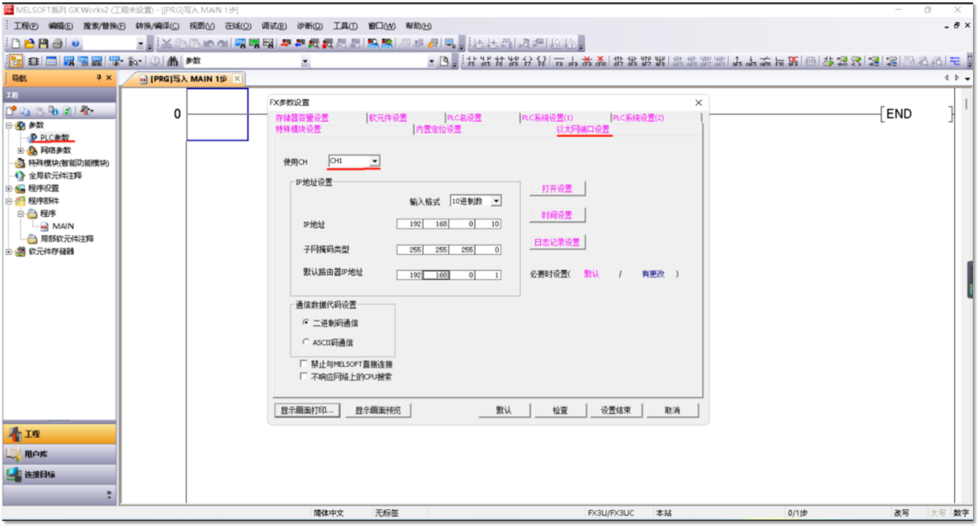
Task: Delete horizontal line with the red cF9 icon
Action: [587, 61]
